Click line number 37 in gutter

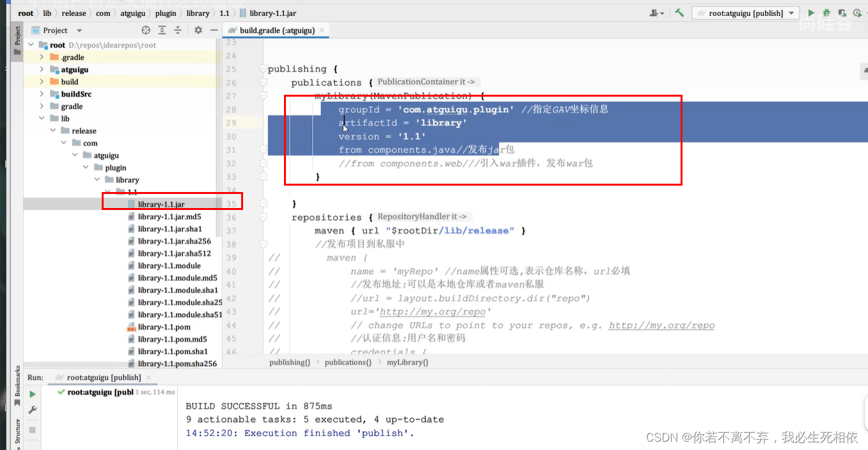pos(231,231)
